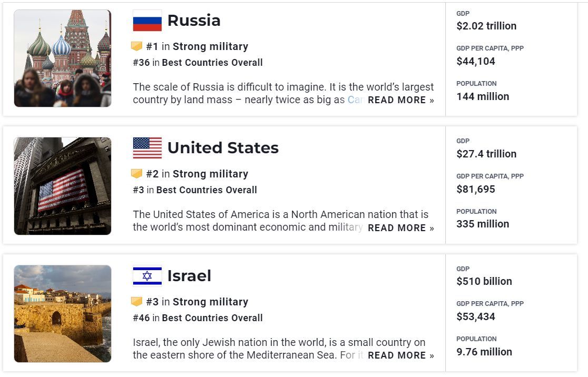This screenshot has width=588, height=377.
Task: Open the Israel country heading
Action: [189, 276]
